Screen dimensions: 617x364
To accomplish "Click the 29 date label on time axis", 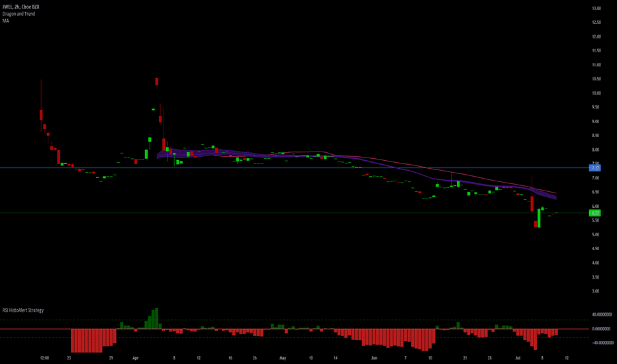I will (x=111, y=358).
